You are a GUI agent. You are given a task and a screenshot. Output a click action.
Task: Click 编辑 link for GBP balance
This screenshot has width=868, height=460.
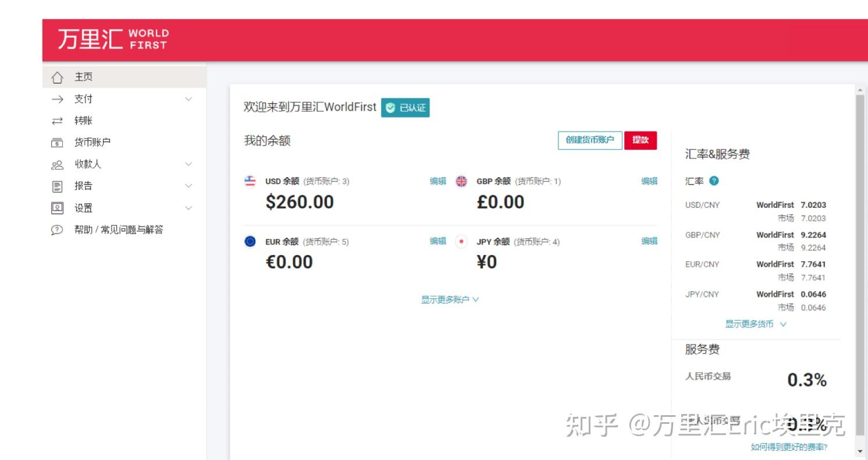pos(649,181)
